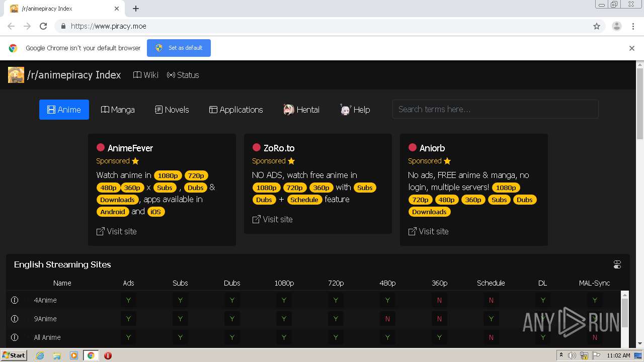Image resolution: width=644 pixels, height=362 pixels.
Task: Close the /r/animepiracy Index tab
Action: point(117,9)
